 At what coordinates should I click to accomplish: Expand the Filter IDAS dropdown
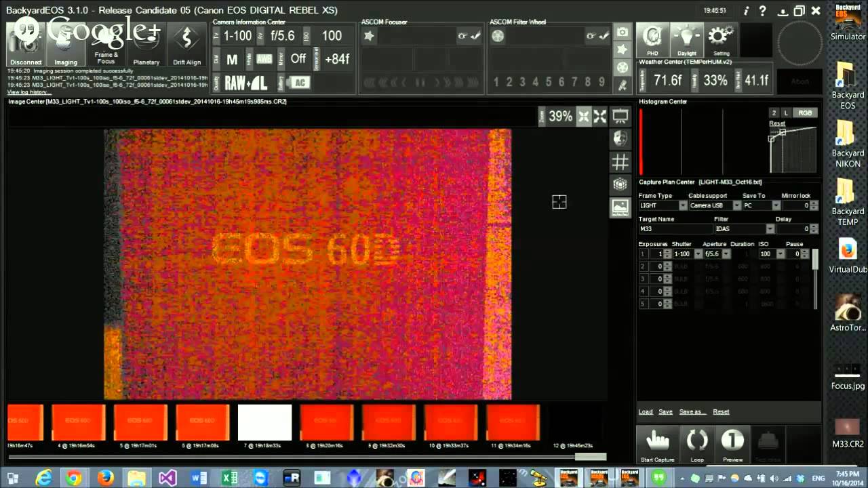pos(770,229)
